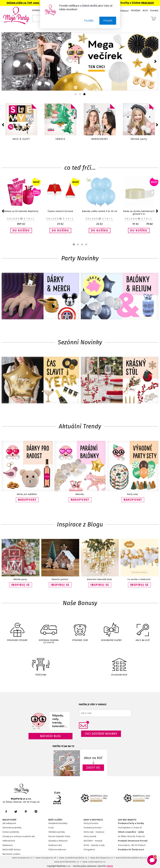
Task: Open the shopping cart icon
Action: pyautogui.click(x=153, y=19)
